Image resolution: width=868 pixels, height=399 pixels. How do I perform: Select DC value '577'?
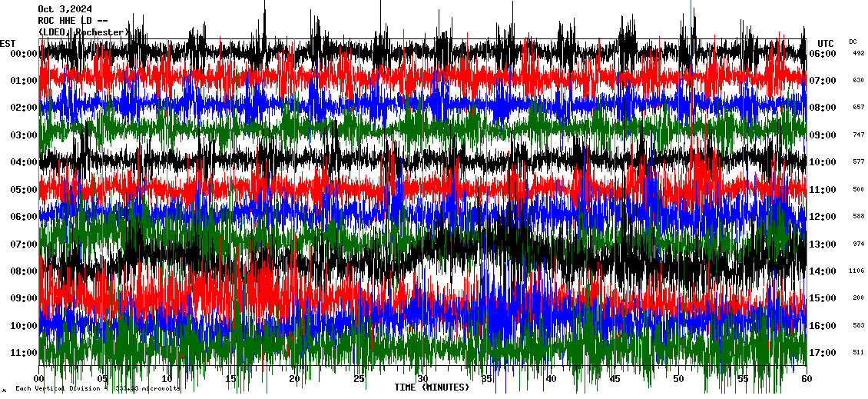point(859,161)
